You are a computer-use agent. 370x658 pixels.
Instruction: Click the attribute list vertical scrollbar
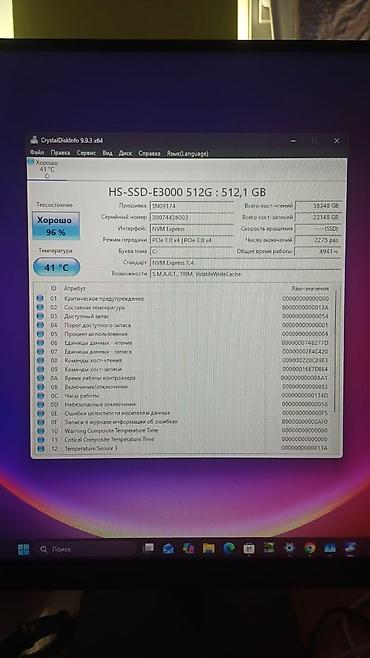point(335,350)
